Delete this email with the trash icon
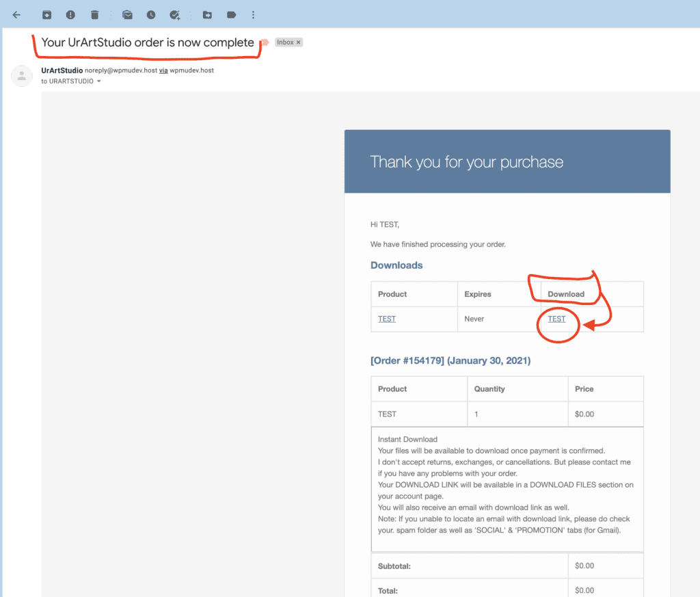This screenshot has height=597, width=700. click(94, 15)
